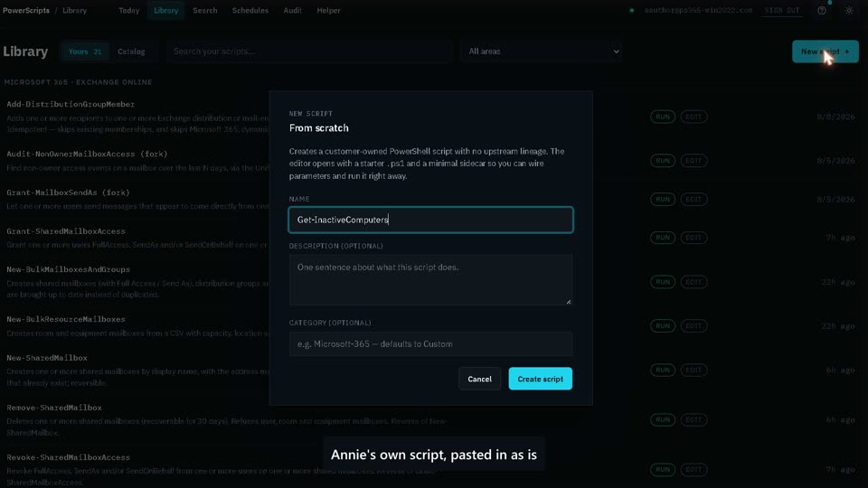
Task: Open the Today tab
Action: pos(129,11)
